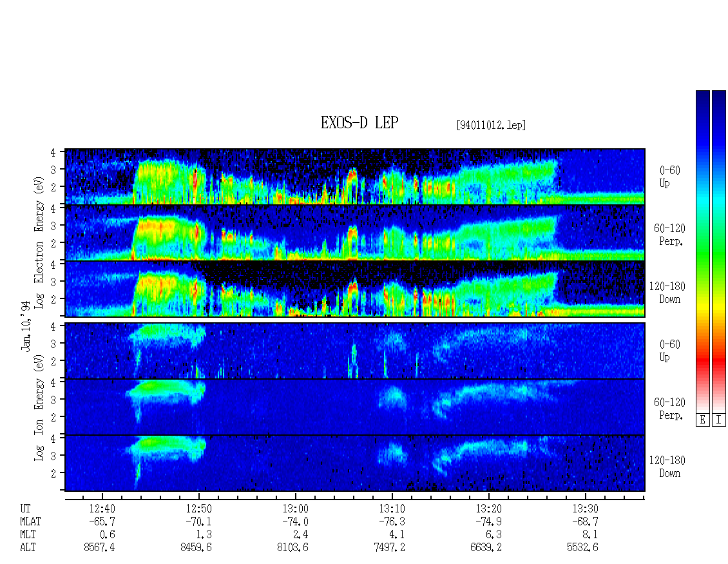Click the MLAT value -70.1

coord(198,521)
